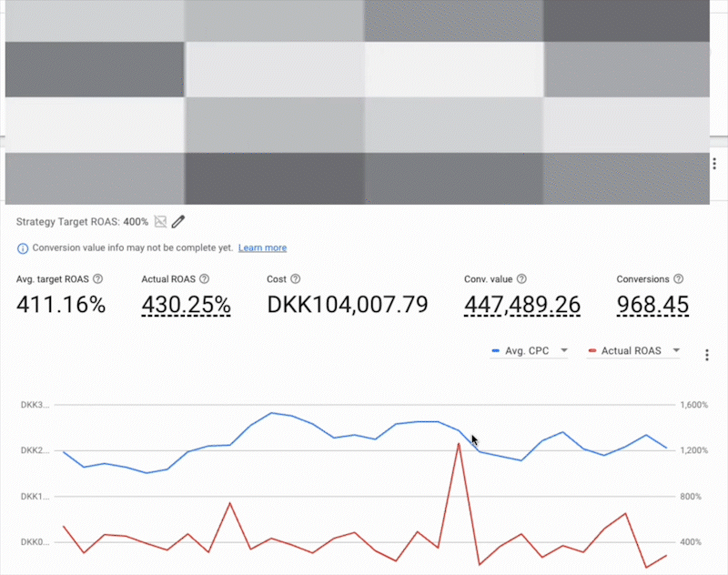728x575 pixels.
Task: Click the three-dot menu at right of table
Action: coord(715,163)
